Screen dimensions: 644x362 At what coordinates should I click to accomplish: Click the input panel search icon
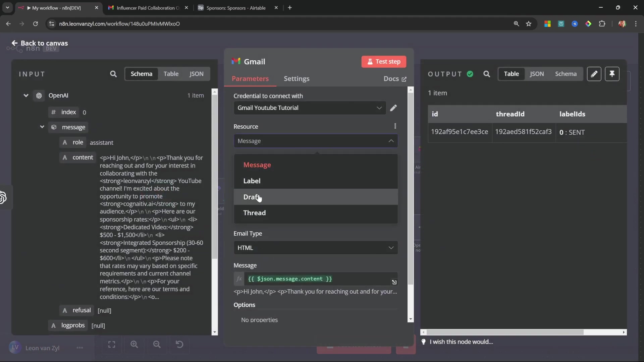click(113, 74)
